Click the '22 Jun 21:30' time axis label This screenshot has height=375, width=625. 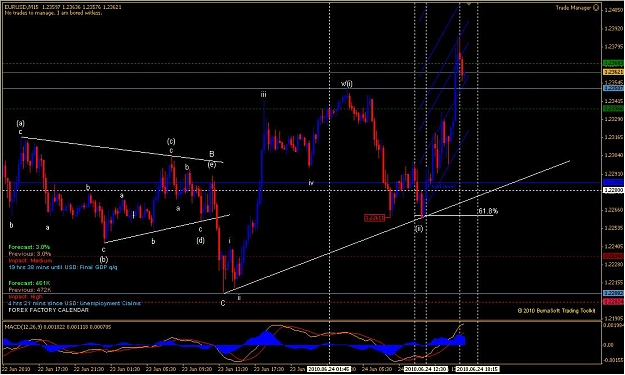click(88, 369)
